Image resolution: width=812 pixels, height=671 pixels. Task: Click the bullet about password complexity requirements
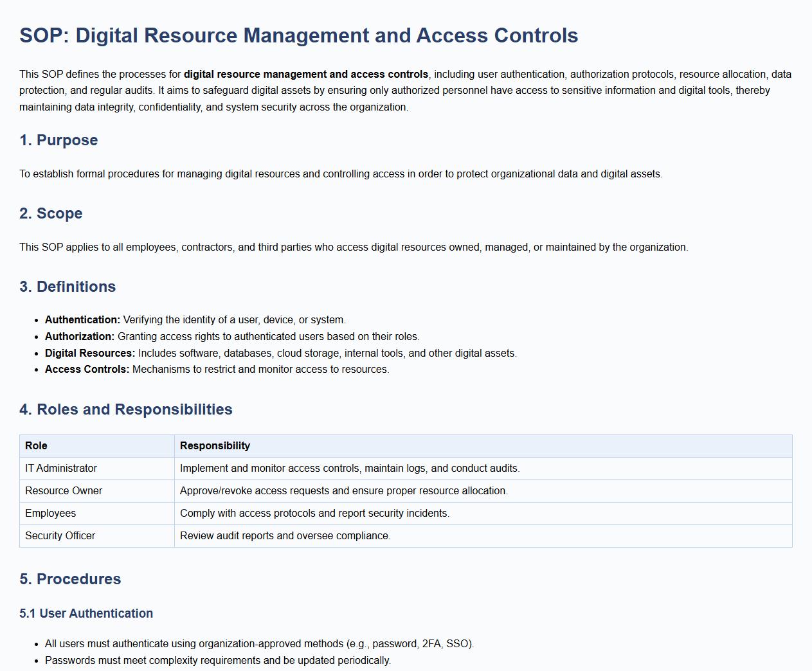pos(217,661)
